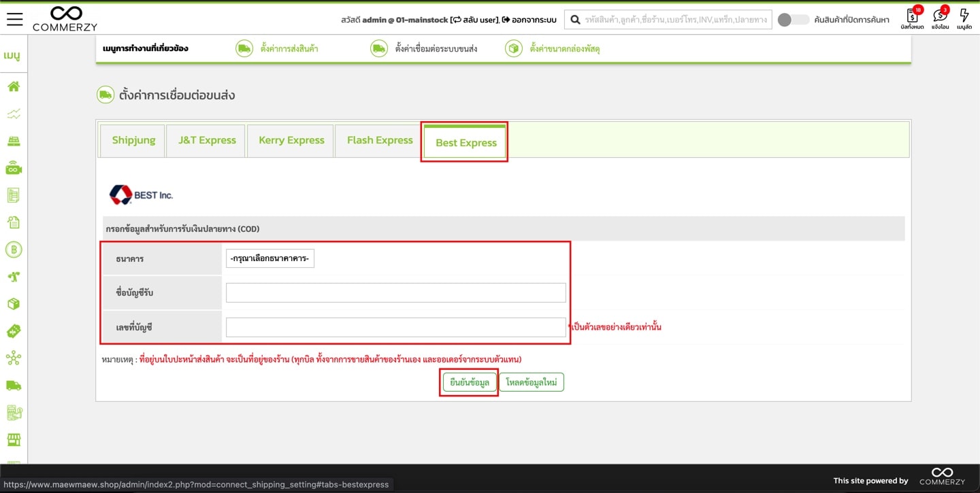Click the เมนู label in sidebar
The width and height of the screenshot is (980, 493).
(x=12, y=56)
